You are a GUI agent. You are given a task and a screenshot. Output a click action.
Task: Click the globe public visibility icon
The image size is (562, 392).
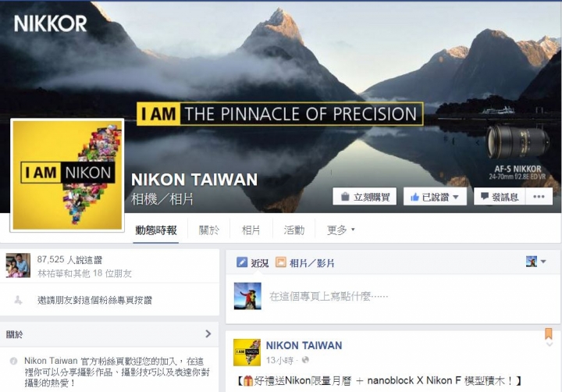point(305,360)
